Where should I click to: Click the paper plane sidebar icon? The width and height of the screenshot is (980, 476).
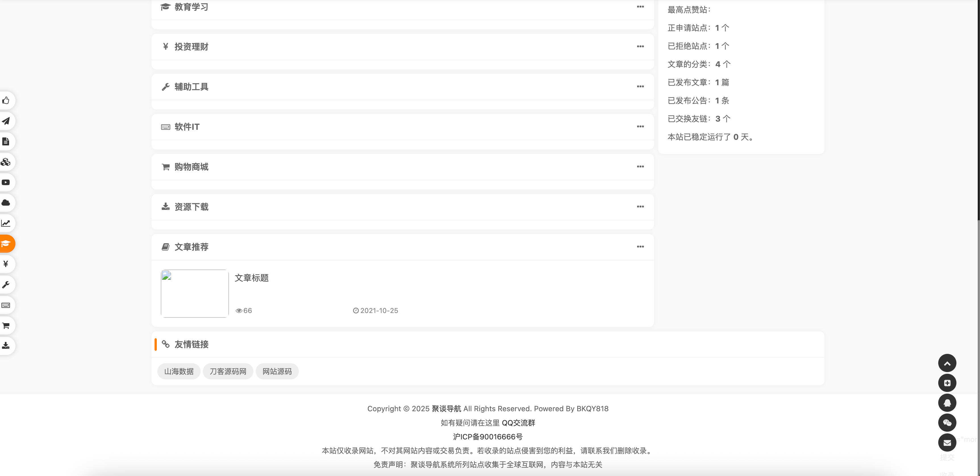(x=5, y=121)
